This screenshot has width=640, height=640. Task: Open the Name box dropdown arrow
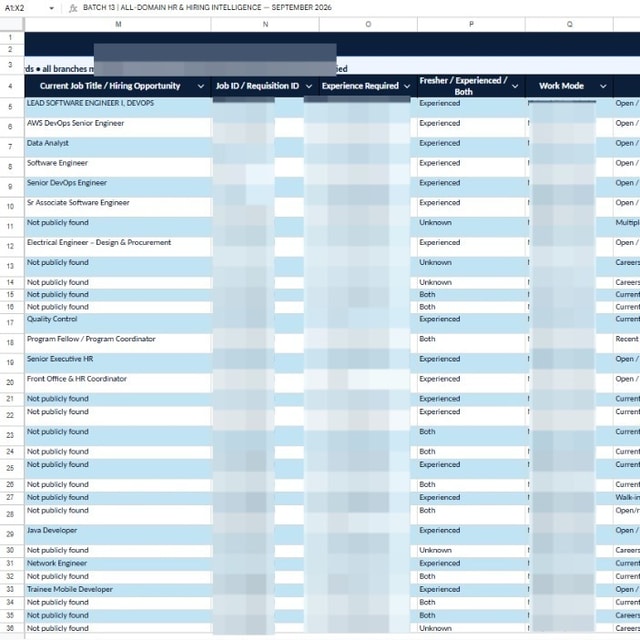click(x=51, y=8)
